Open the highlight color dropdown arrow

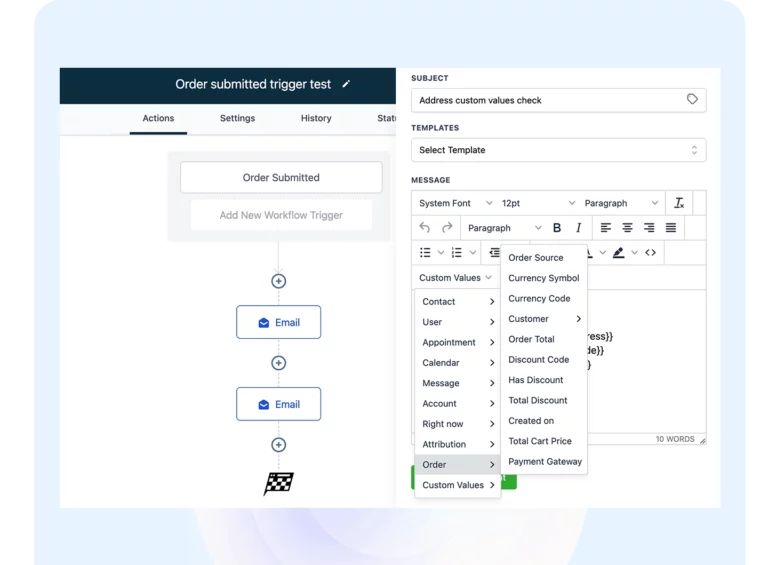click(634, 253)
